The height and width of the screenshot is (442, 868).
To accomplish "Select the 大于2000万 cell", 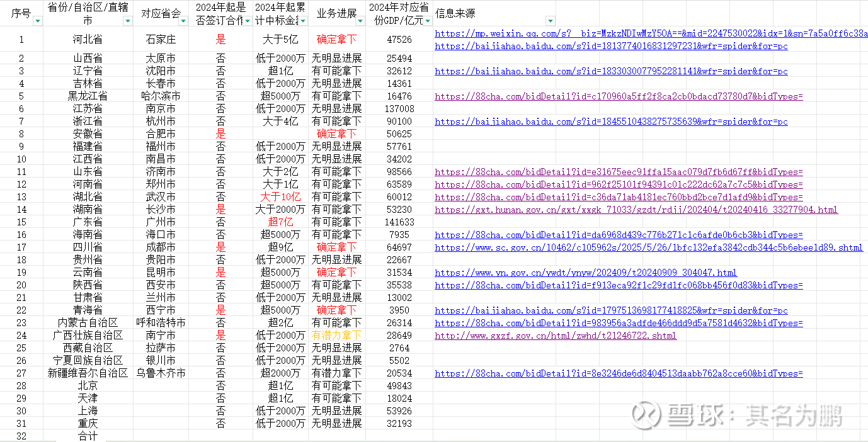I will 280,209.
